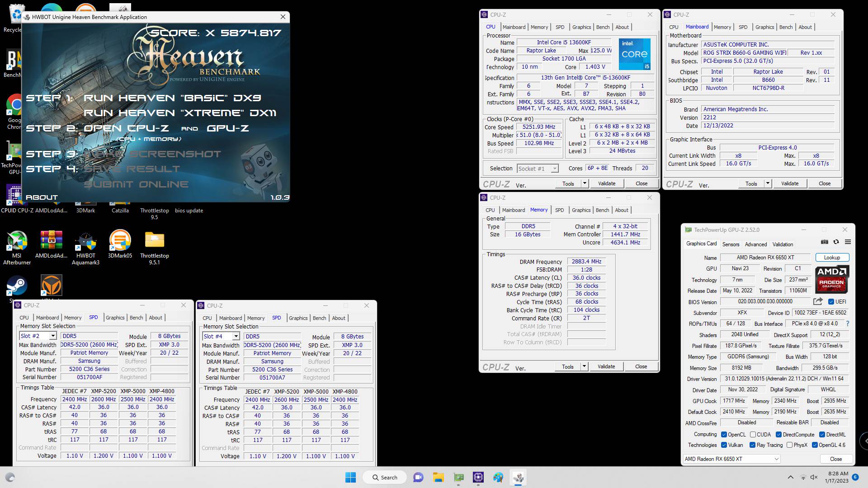Screen dimensions: 868x488
Task: Toggle OpenGL 4.6 checkbox in GPU-Z
Action: [x=815, y=445]
